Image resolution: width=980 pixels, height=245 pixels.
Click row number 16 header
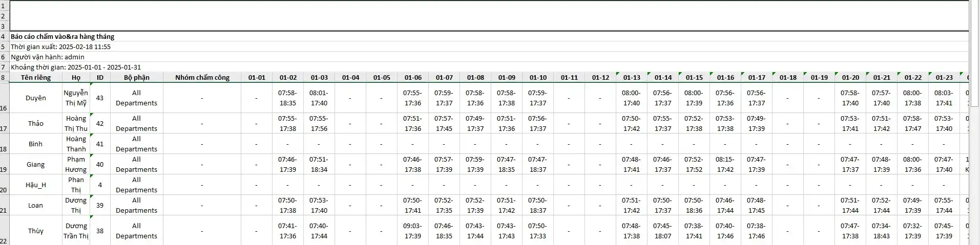coord(4,108)
